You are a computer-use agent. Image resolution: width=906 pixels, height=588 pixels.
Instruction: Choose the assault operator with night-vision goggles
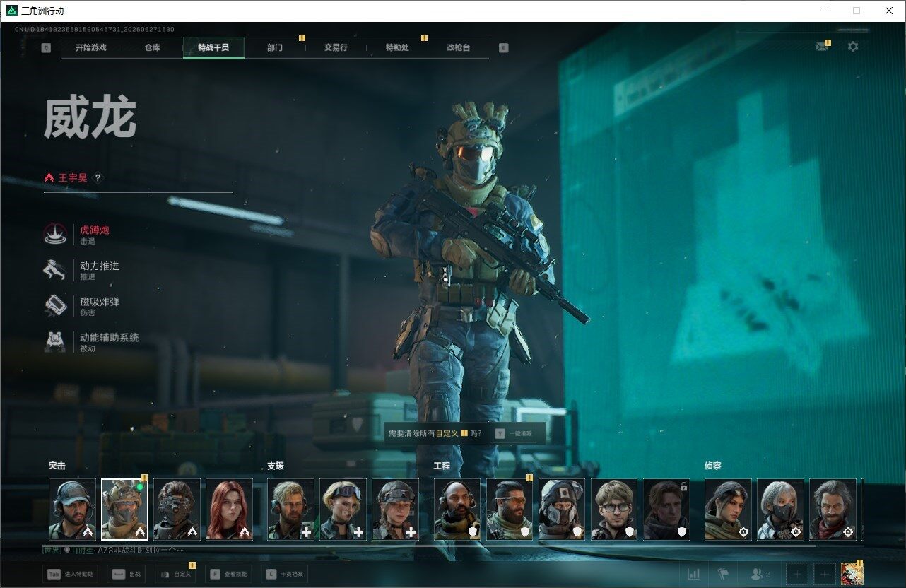[x=177, y=510]
